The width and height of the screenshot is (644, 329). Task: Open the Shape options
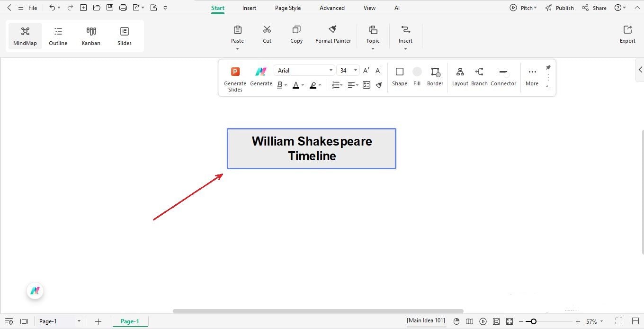point(399,76)
